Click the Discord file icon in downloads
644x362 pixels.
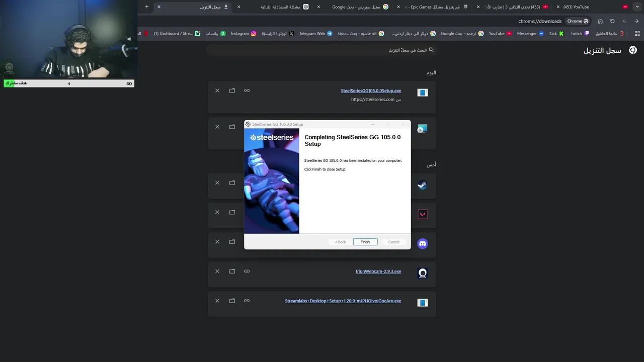tap(422, 244)
